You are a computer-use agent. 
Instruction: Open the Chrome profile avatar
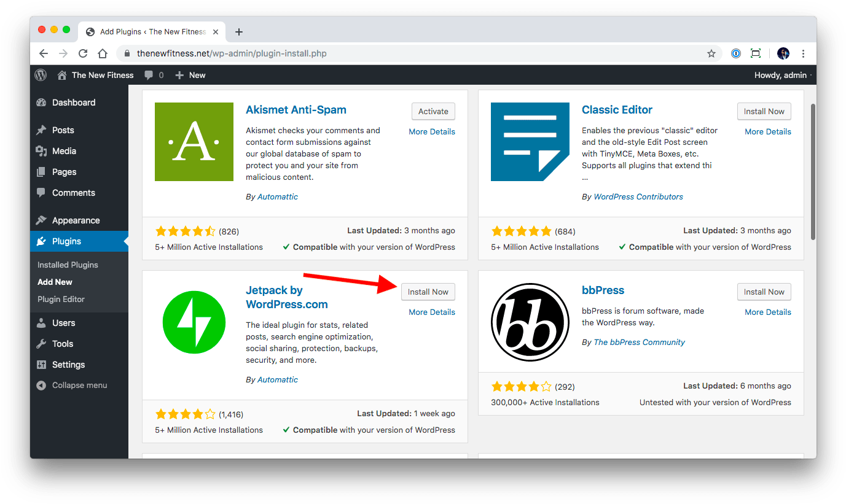pos(783,53)
